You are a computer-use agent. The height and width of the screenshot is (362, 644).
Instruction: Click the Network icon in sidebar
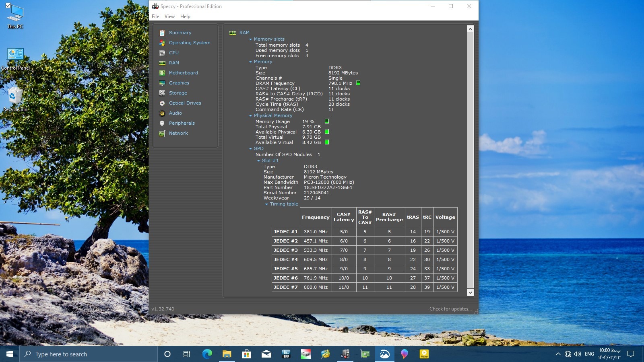(x=162, y=133)
